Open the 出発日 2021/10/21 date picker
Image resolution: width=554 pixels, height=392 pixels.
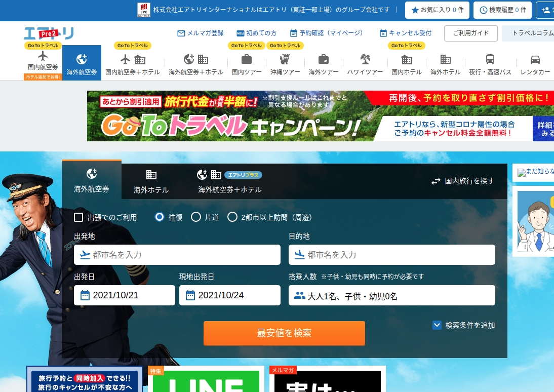[x=125, y=295]
